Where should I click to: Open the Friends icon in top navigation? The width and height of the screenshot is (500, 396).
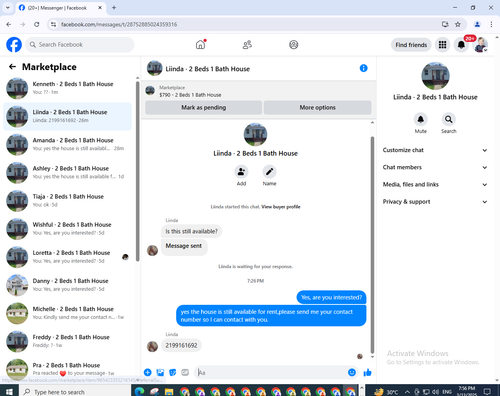pos(247,44)
